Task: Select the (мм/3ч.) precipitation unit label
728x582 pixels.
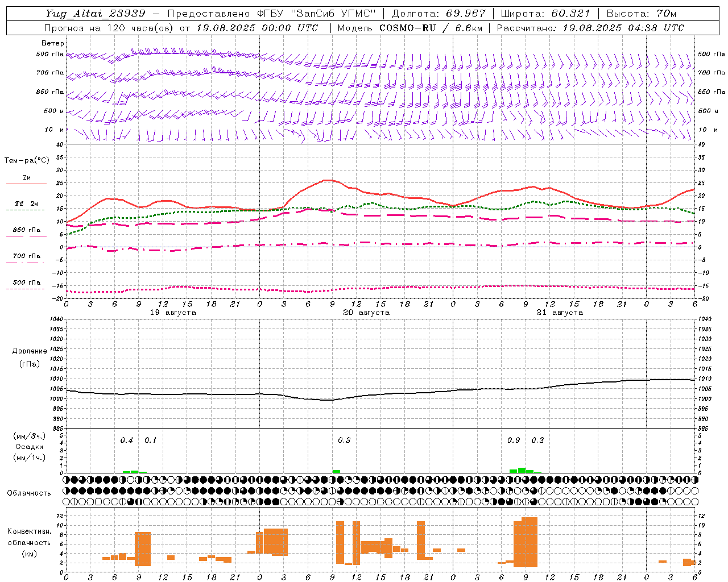Action: click(x=30, y=436)
